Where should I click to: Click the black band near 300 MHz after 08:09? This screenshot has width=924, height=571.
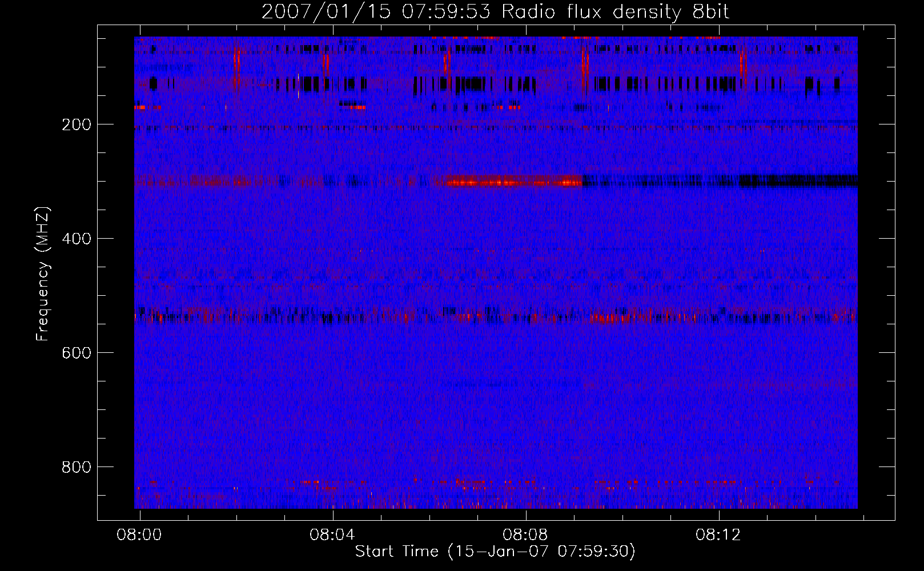(720, 182)
